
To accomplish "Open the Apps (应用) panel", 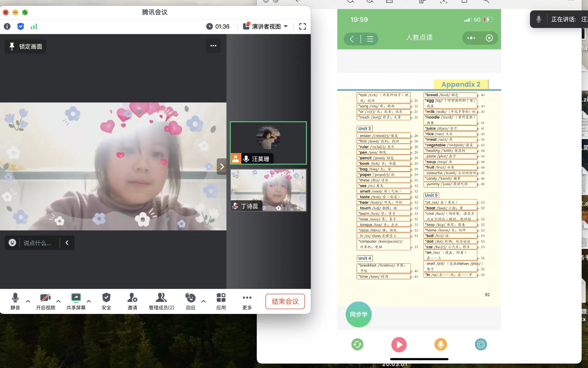I will pos(221,301).
